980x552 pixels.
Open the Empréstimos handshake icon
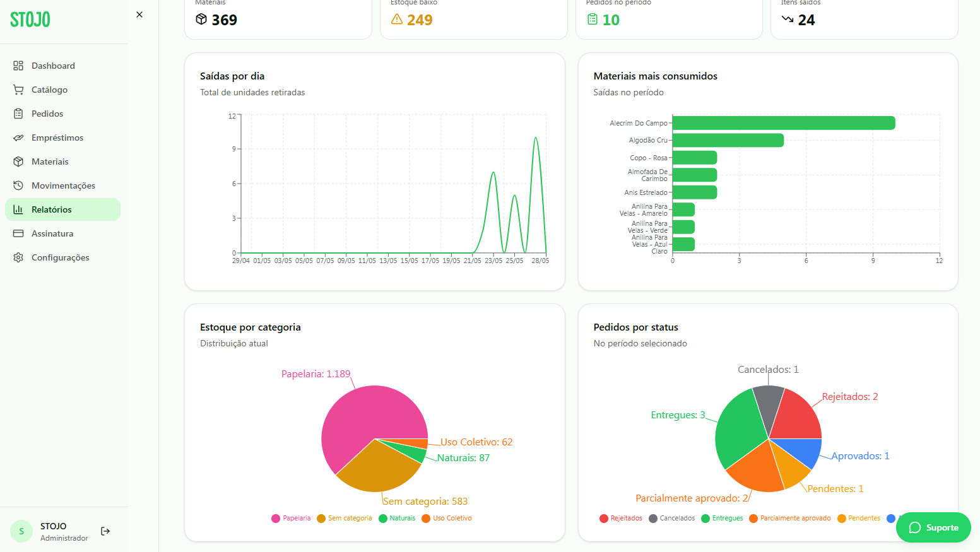click(x=18, y=138)
